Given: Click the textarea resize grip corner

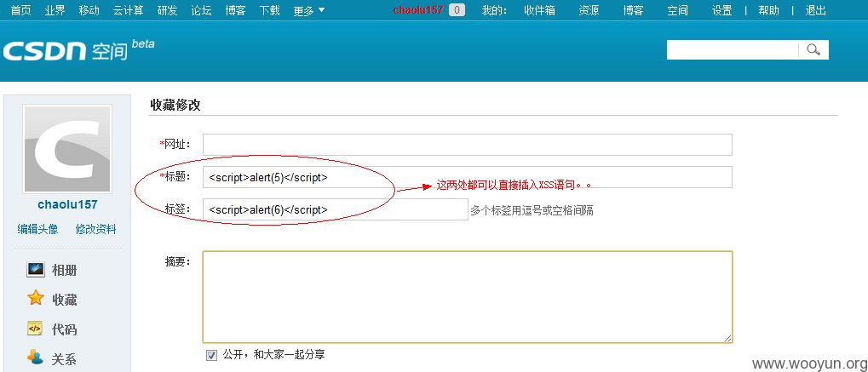Looking at the screenshot, I should point(727,338).
